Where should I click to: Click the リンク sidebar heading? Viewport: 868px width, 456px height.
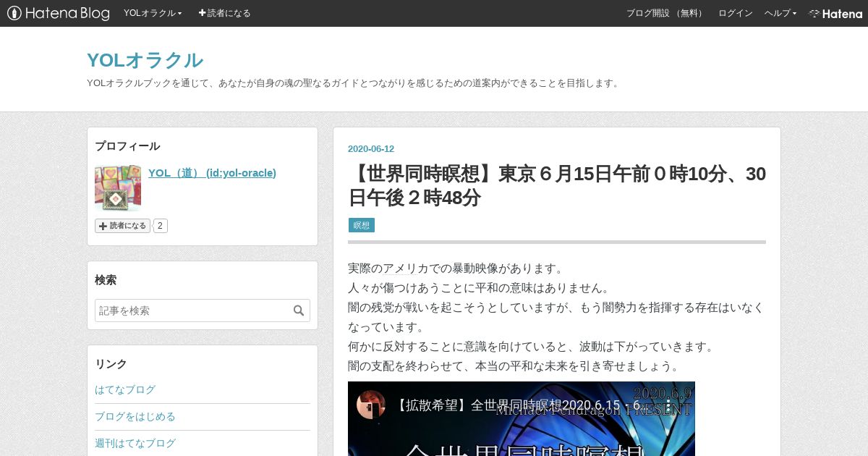tap(111, 364)
